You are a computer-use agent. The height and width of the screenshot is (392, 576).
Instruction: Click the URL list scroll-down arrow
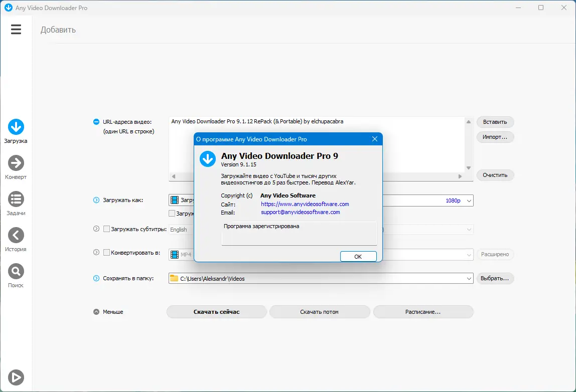click(468, 168)
